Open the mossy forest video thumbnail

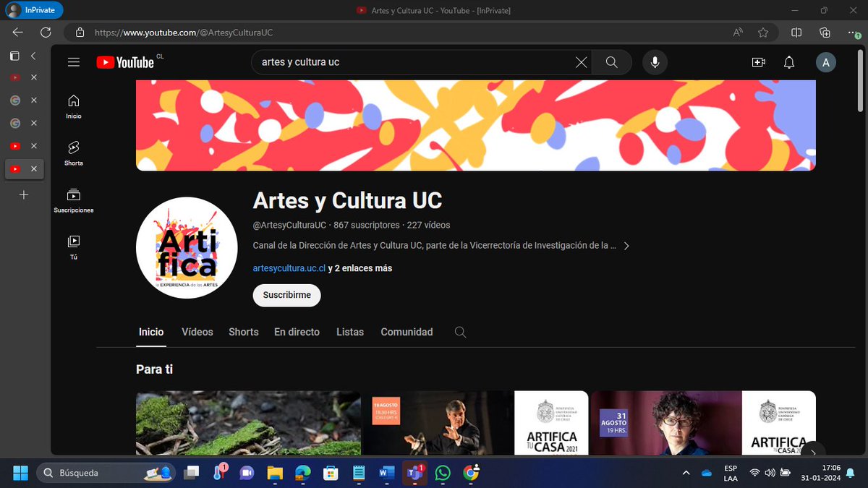[x=248, y=423]
